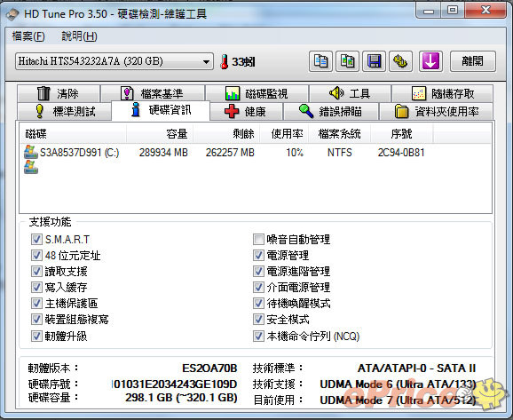Toggle the 裝置組態複寫 checkbox

pyautogui.click(x=36, y=320)
